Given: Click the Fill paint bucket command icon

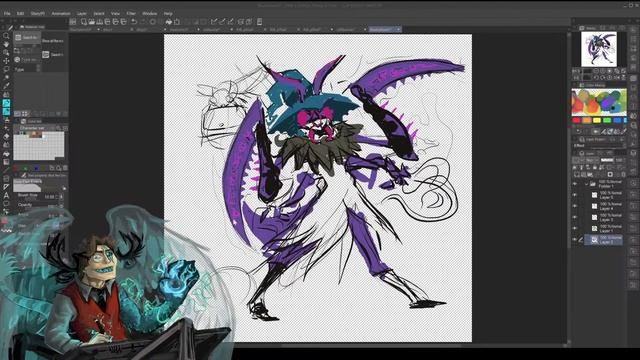Looking at the screenshot, I should tap(169, 22).
